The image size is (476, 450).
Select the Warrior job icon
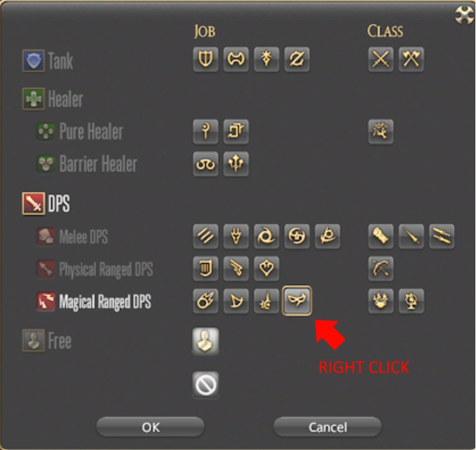pyautogui.click(x=236, y=59)
